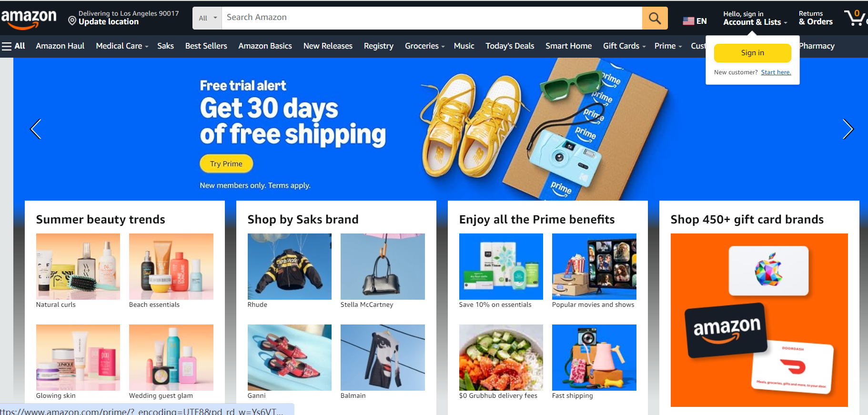Click the Try Prime button
868x415 pixels.
[x=226, y=164]
